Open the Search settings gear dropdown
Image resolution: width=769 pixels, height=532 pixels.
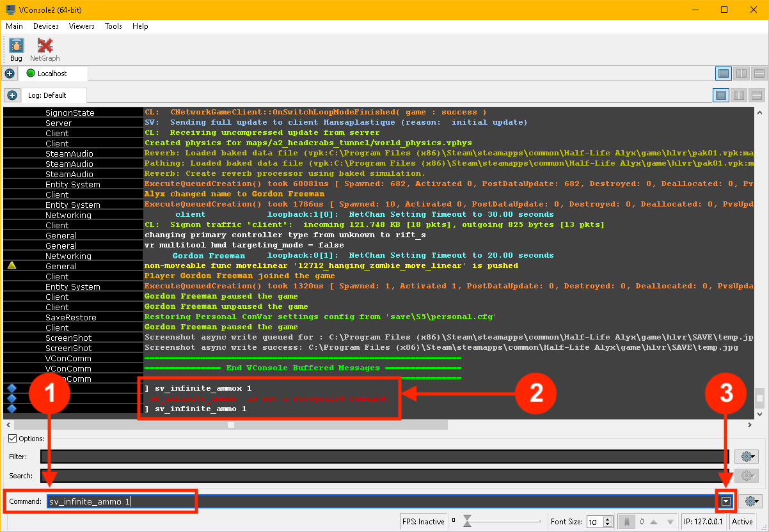[x=747, y=476]
